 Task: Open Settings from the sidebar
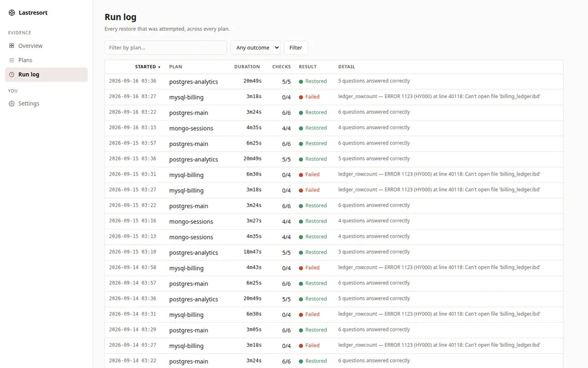(x=46, y=104)
